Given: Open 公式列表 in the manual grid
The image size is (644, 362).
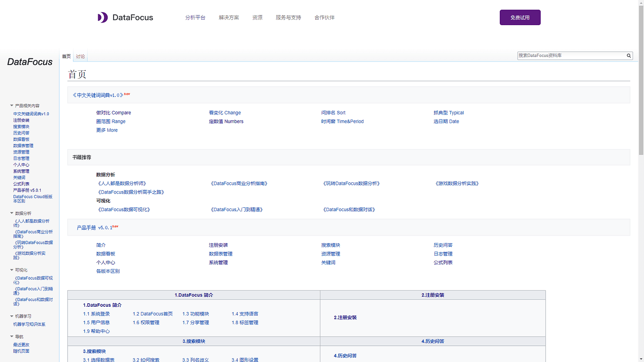Looking at the screenshot, I should (x=443, y=263).
